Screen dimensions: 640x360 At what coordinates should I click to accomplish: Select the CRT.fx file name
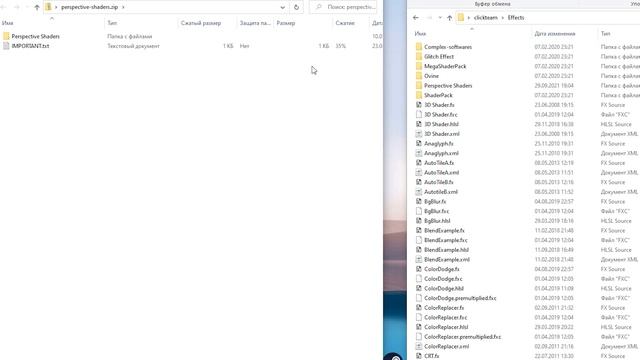tap(431, 356)
